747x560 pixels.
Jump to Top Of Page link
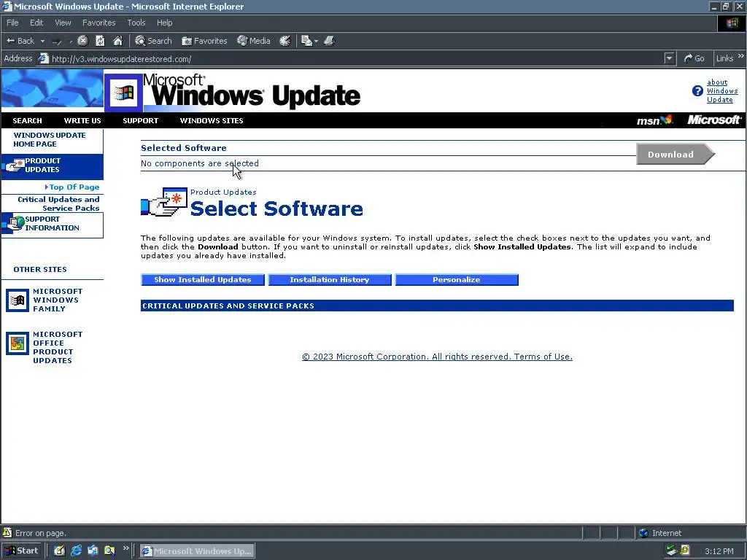pos(74,187)
